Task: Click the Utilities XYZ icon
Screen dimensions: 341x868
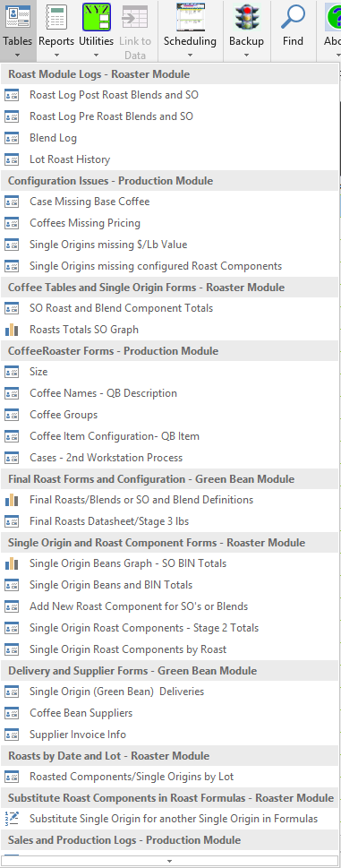Action: 96,16
